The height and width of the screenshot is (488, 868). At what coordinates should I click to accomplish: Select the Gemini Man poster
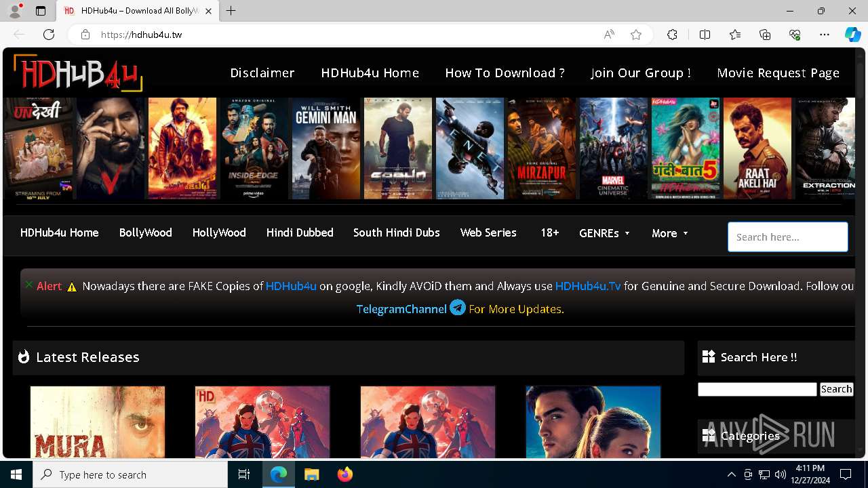[x=326, y=148]
